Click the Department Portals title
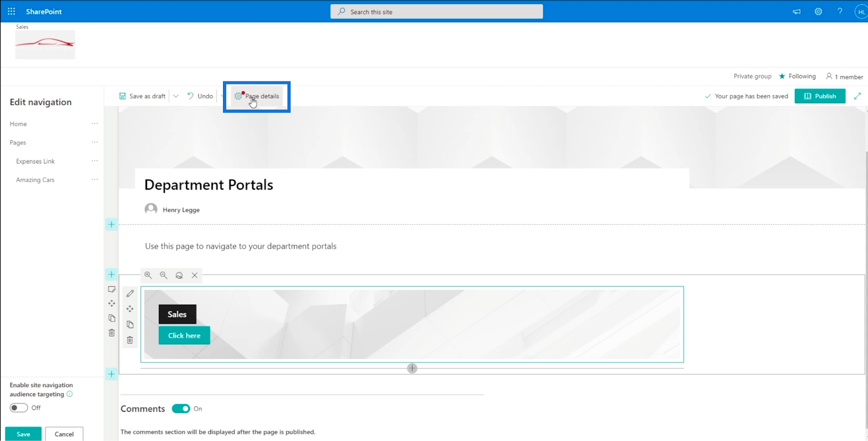The width and height of the screenshot is (868, 441). click(x=209, y=185)
